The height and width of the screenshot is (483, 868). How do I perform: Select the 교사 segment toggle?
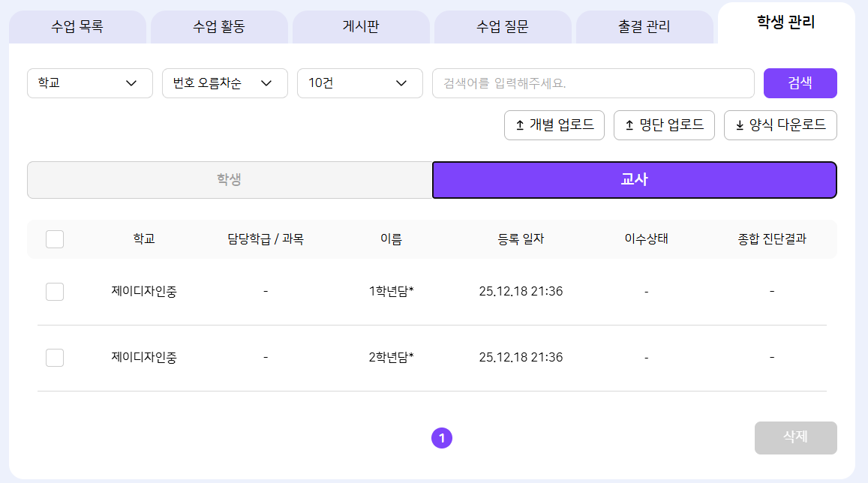(x=634, y=180)
